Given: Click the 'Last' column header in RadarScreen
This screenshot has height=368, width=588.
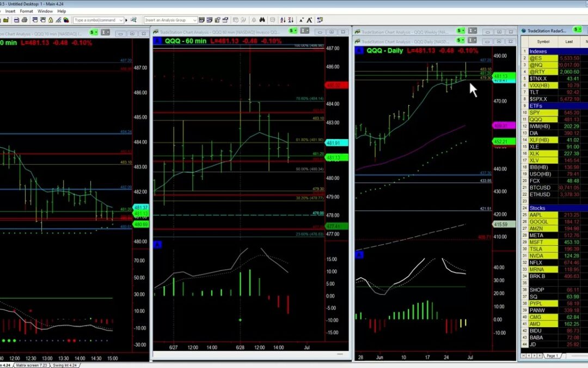Looking at the screenshot, I should pyautogui.click(x=569, y=41).
